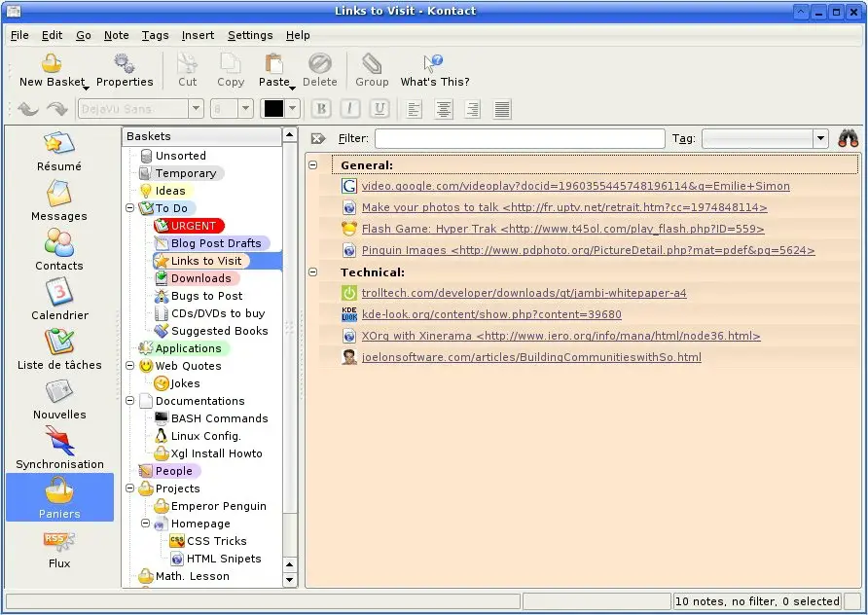Open the Note menu
868x615 pixels.
(x=116, y=35)
